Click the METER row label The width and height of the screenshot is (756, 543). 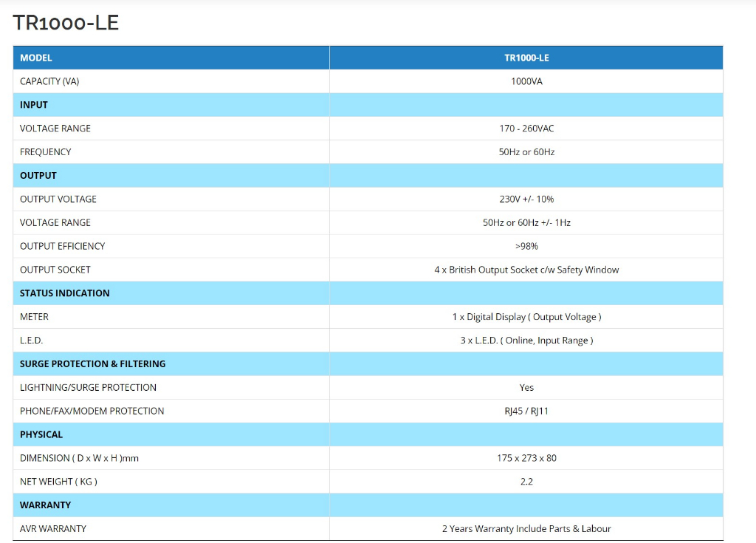pyautogui.click(x=35, y=317)
